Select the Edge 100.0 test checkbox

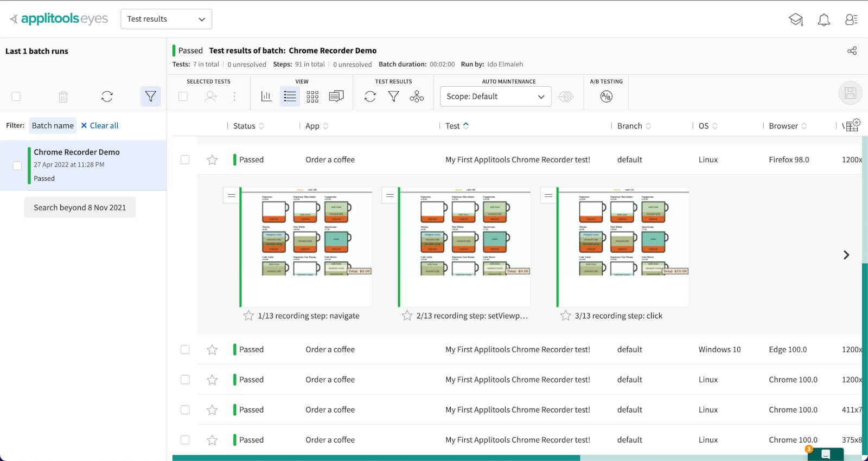pos(185,350)
